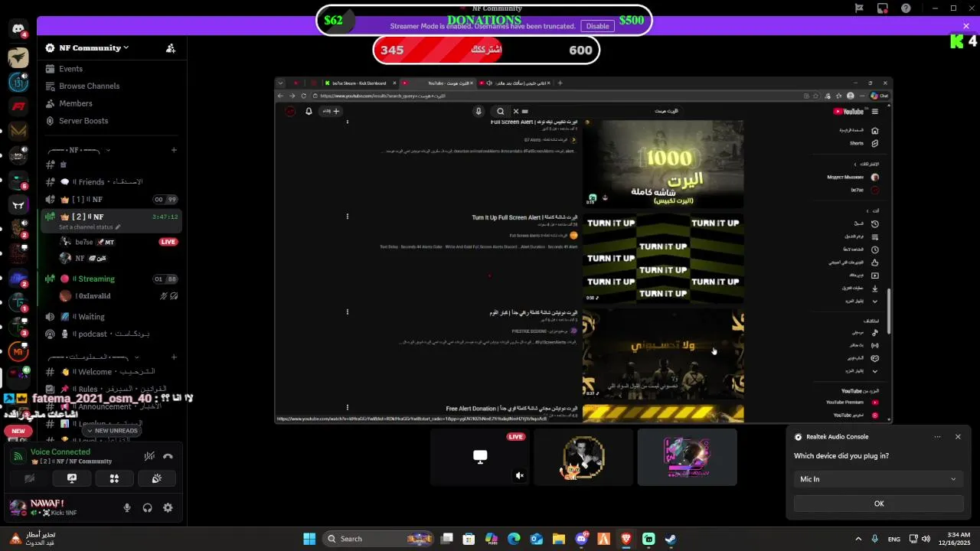
Task: Unmute the stream audio speaker icon
Action: (x=519, y=476)
